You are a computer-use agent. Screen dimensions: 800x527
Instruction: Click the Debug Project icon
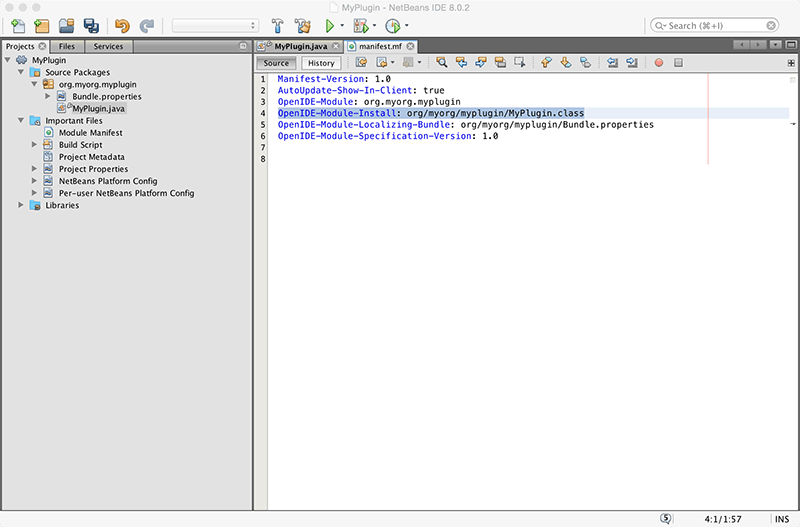(x=361, y=26)
